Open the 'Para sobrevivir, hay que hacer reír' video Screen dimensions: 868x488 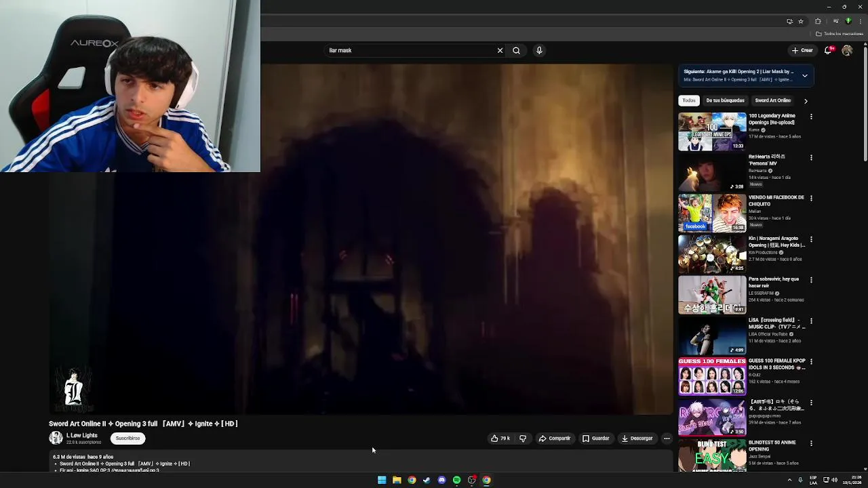coord(712,295)
